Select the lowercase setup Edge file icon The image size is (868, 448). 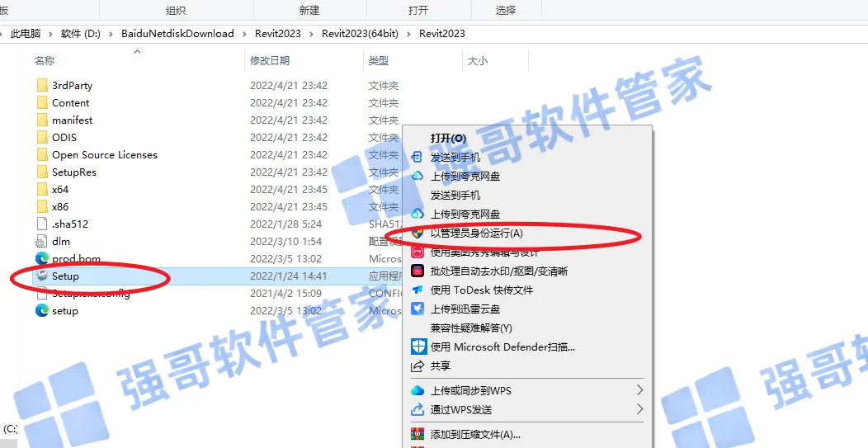point(42,310)
